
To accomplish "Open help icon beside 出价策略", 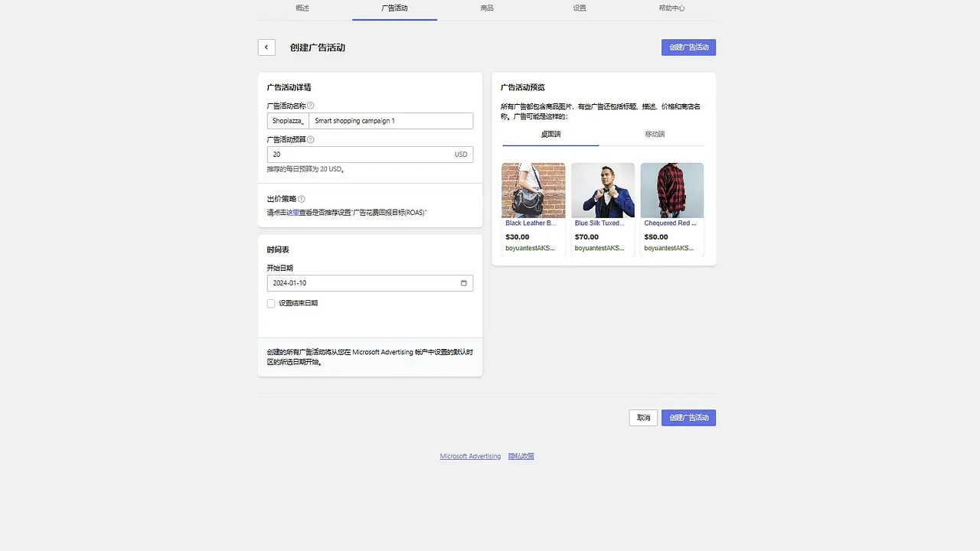I will coord(302,199).
